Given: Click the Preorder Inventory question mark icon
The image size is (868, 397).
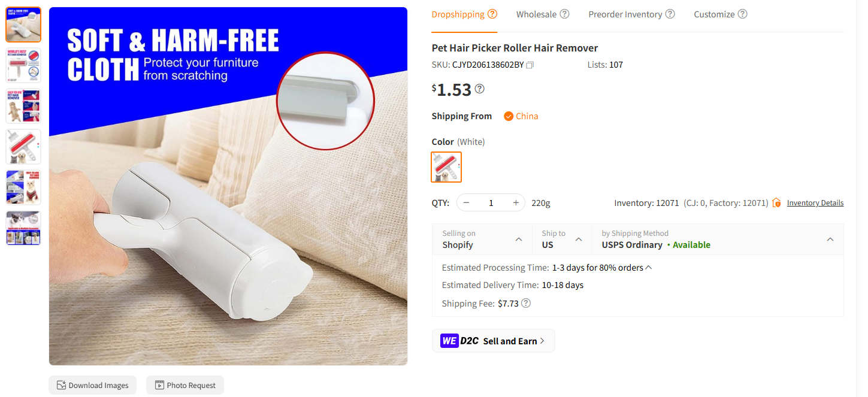Looking at the screenshot, I should [x=670, y=14].
